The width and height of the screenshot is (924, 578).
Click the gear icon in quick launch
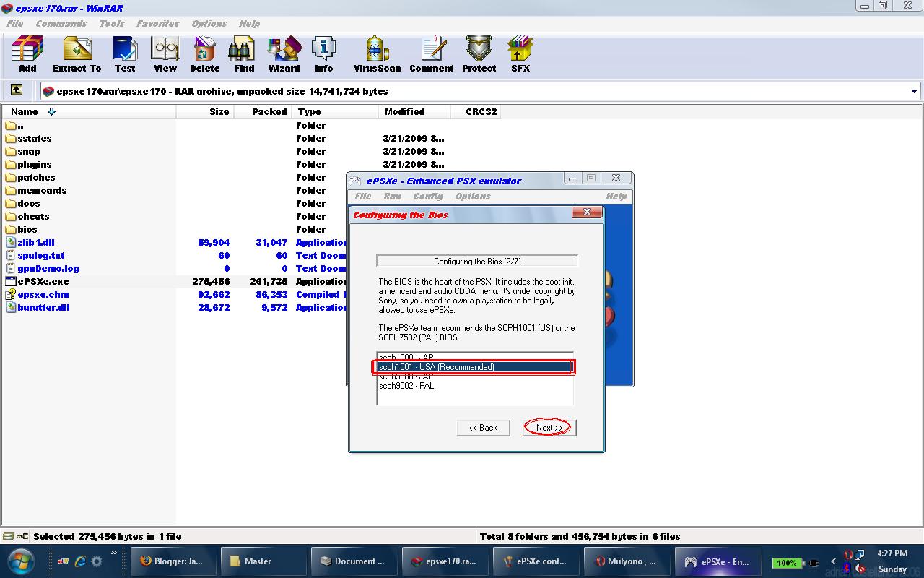tap(96, 561)
